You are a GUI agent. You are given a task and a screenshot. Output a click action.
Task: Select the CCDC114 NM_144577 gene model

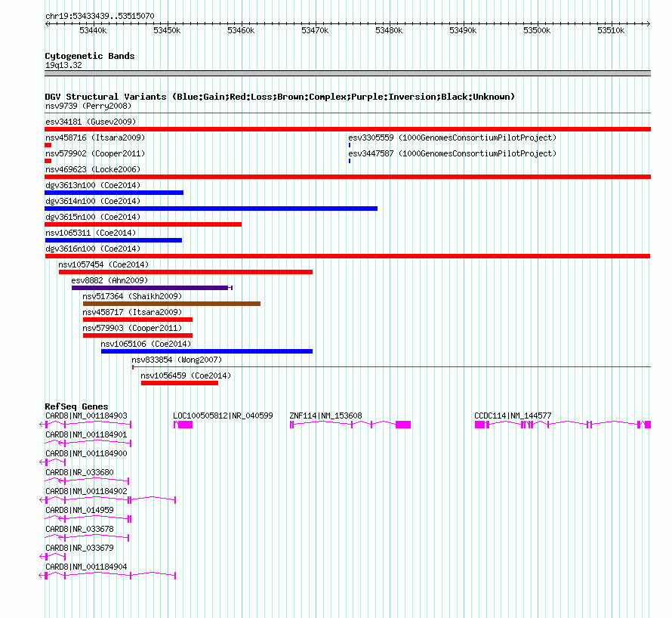tap(563, 425)
